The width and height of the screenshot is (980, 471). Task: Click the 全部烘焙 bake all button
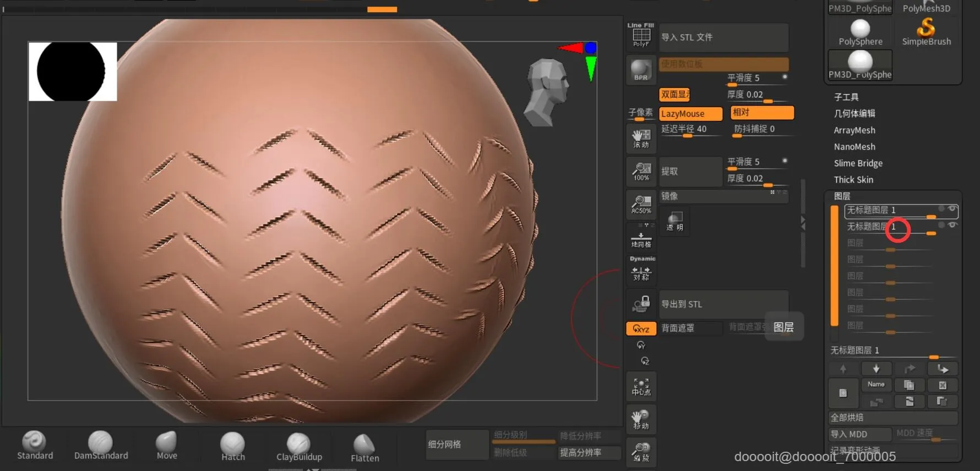tap(893, 418)
